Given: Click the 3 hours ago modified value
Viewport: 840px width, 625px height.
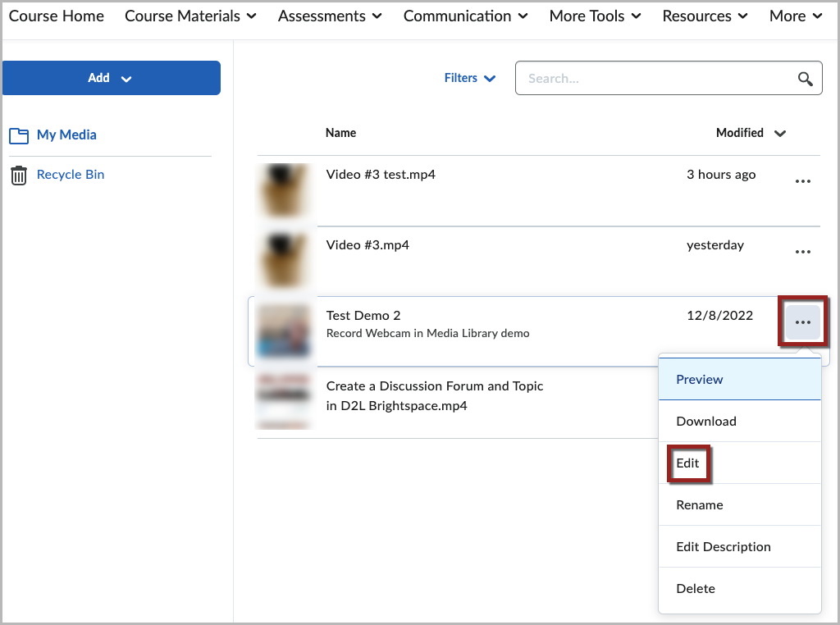Looking at the screenshot, I should [x=721, y=175].
